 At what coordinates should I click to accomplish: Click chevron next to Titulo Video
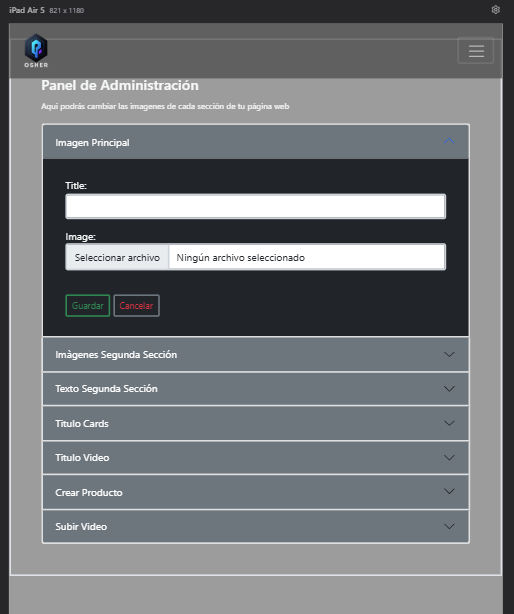pos(449,457)
